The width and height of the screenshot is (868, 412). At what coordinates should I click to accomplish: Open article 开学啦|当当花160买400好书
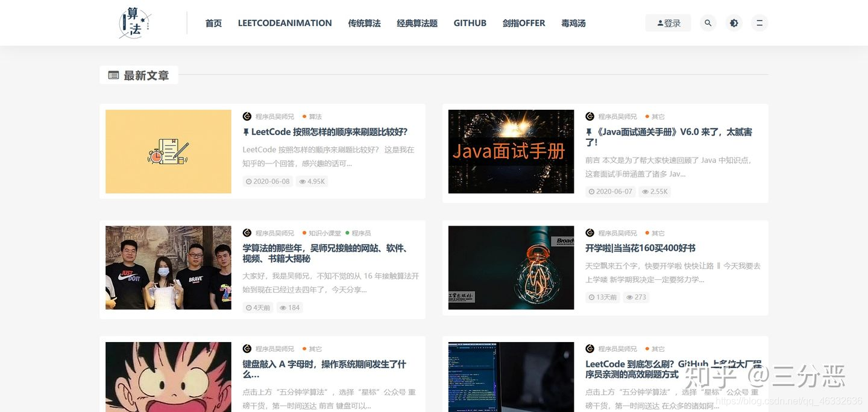(640, 248)
